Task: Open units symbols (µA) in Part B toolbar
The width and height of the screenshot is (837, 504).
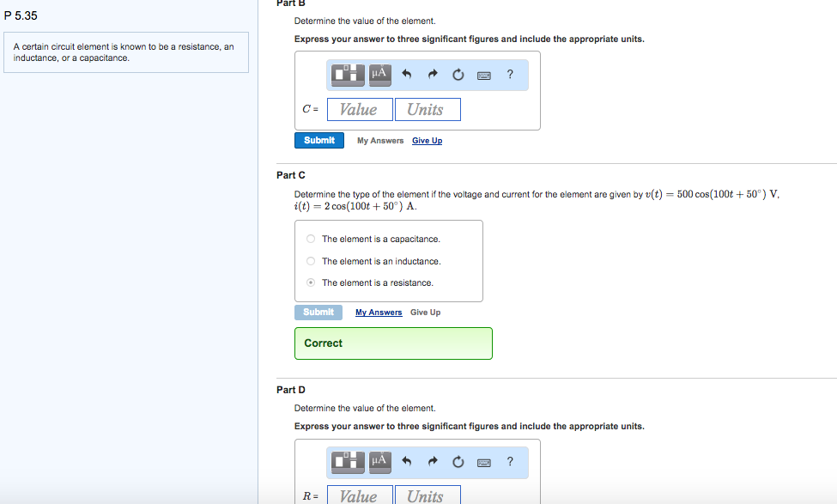Action: coord(379,75)
